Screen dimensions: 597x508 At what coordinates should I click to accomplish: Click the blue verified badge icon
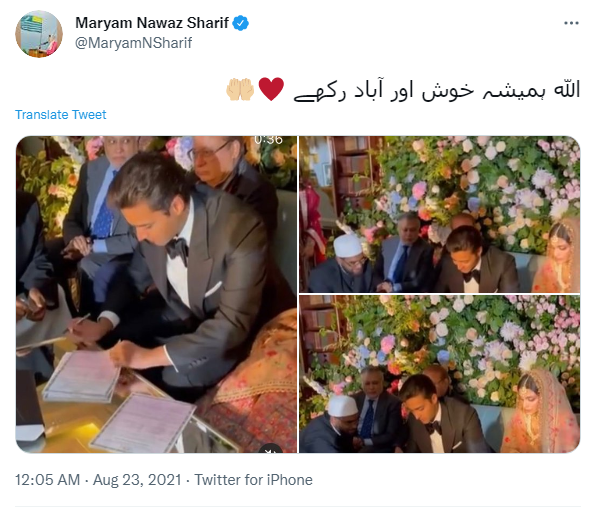[241, 23]
